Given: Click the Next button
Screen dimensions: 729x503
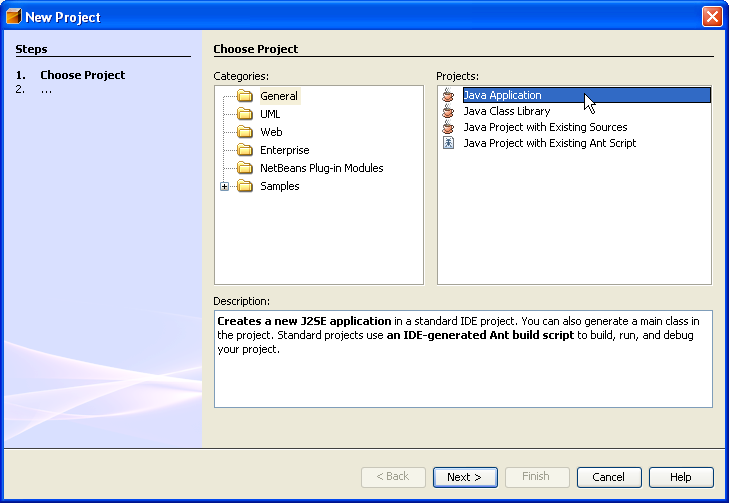Looking at the screenshot, I should pos(465,477).
